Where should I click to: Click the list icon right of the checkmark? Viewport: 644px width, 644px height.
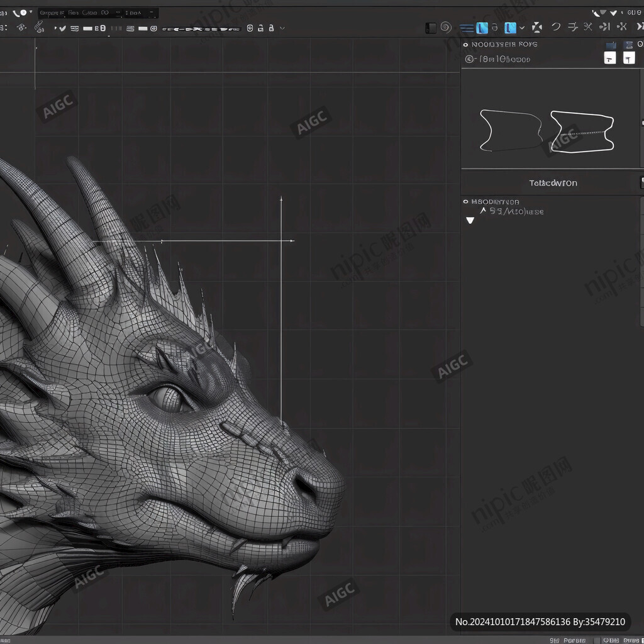(x=74, y=28)
